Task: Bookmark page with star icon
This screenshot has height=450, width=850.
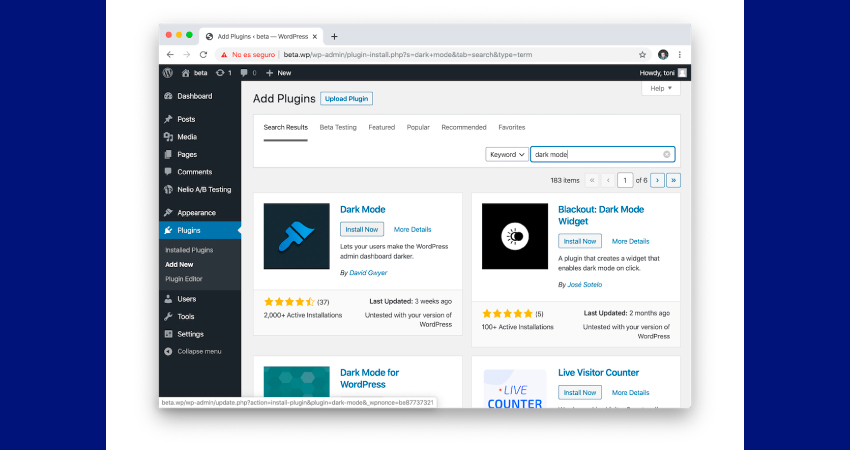Action: click(642, 55)
